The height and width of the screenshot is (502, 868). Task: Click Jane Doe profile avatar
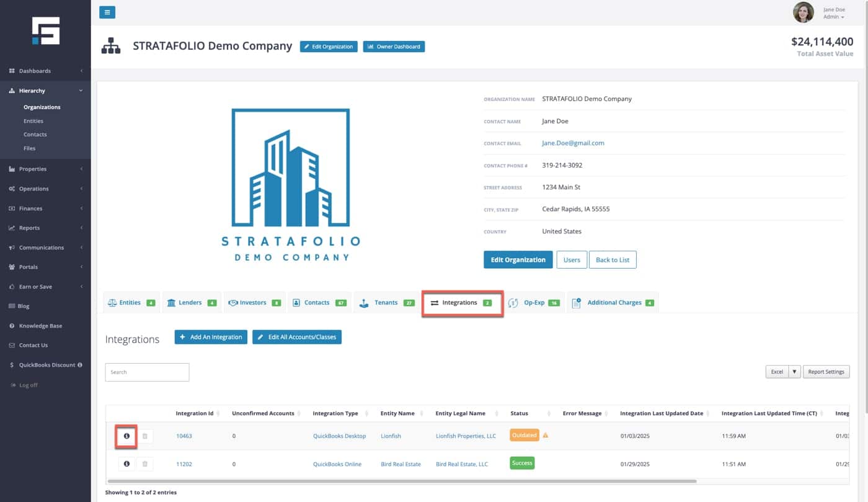tap(804, 12)
